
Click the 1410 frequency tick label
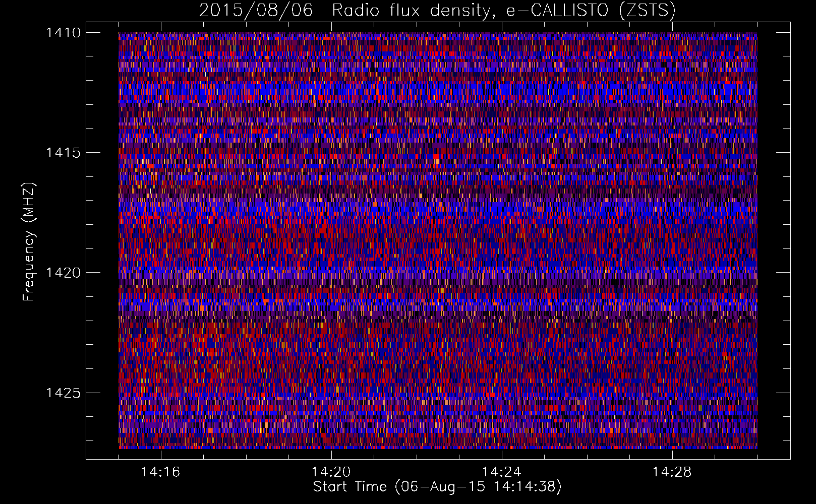click(x=63, y=33)
